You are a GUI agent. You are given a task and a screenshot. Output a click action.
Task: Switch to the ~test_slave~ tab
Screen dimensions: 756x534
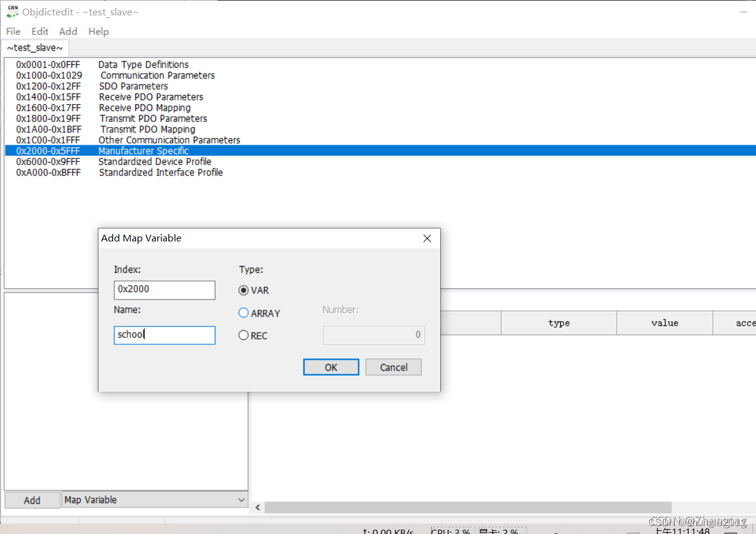35,47
